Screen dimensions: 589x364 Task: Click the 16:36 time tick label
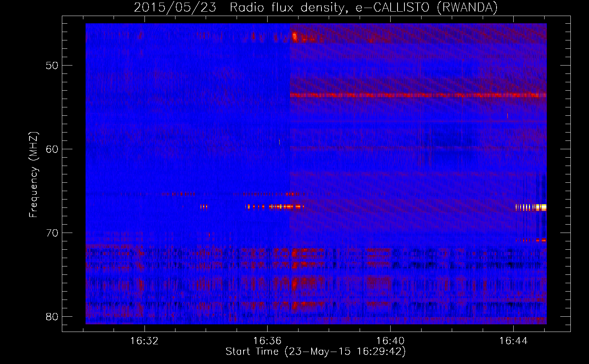[268, 341]
